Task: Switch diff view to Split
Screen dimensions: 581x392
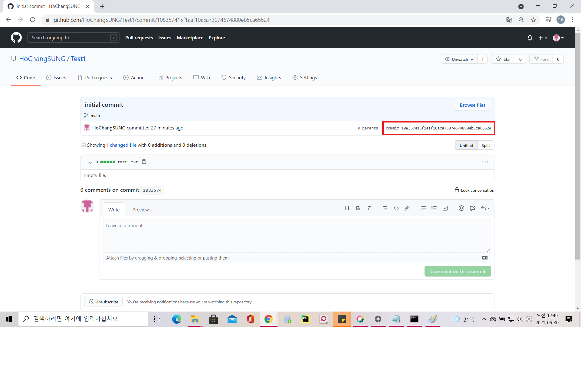Action: tap(485, 145)
